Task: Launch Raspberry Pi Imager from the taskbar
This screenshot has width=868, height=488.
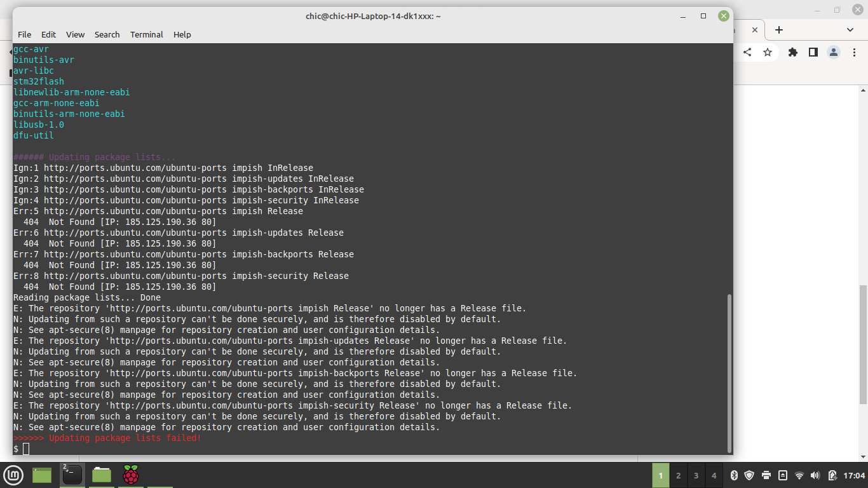Action: pyautogui.click(x=130, y=475)
